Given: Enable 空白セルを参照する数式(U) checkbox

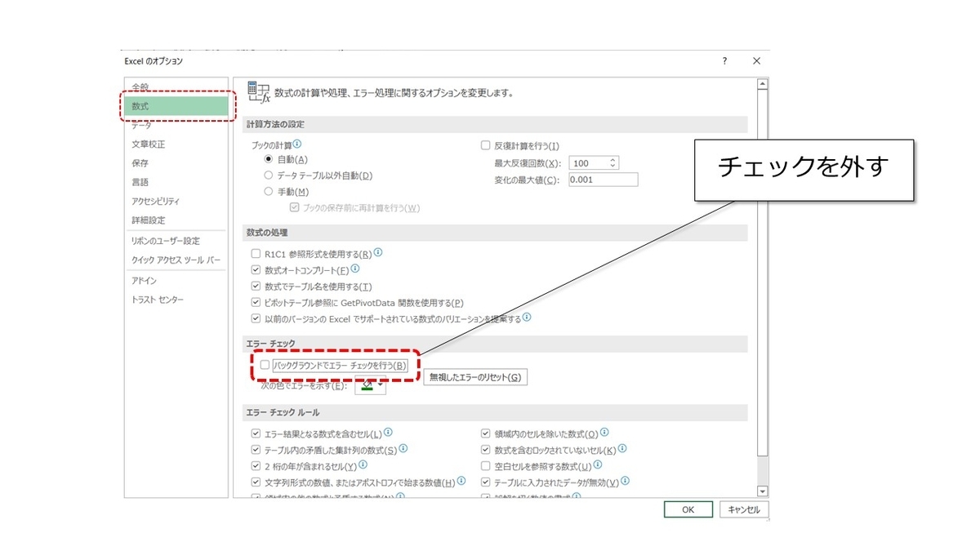Looking at the screenshot, I should coord(486,465).
